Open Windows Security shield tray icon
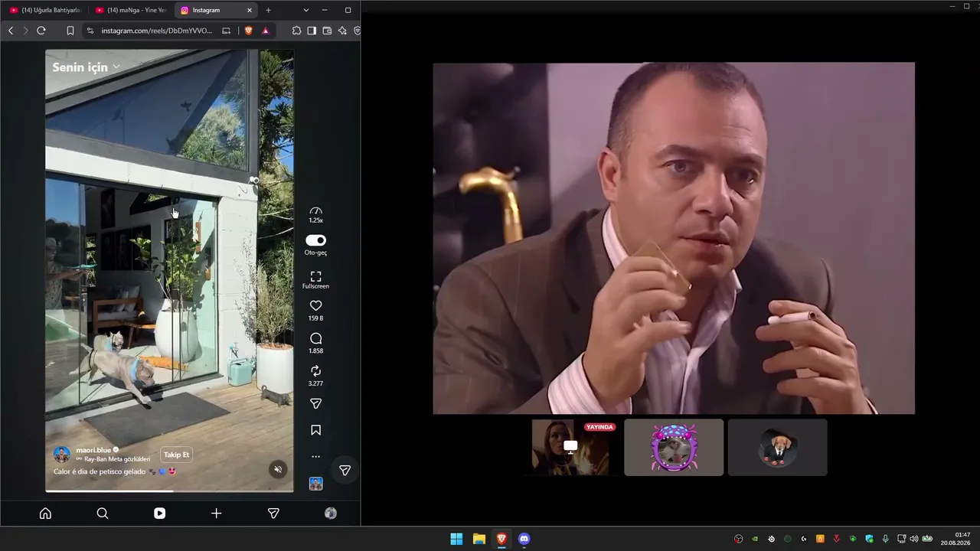This screenshot has height=551, width=980. coord(869,539)
